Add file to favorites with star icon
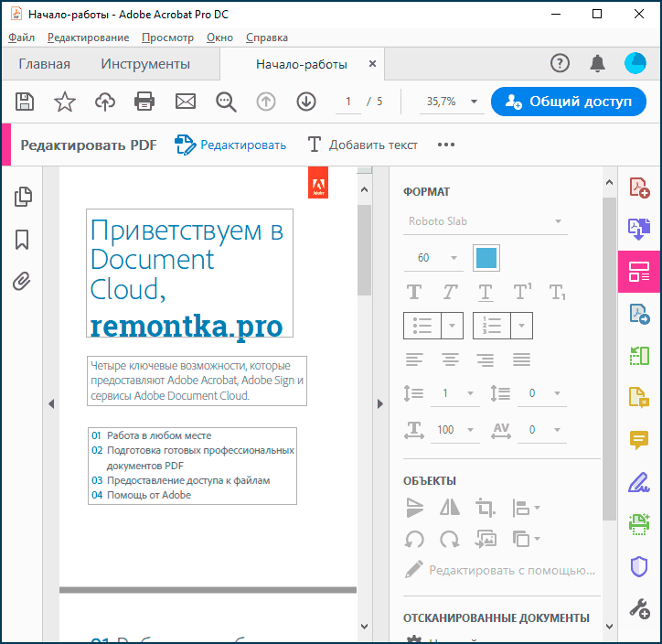 [65, 102]
